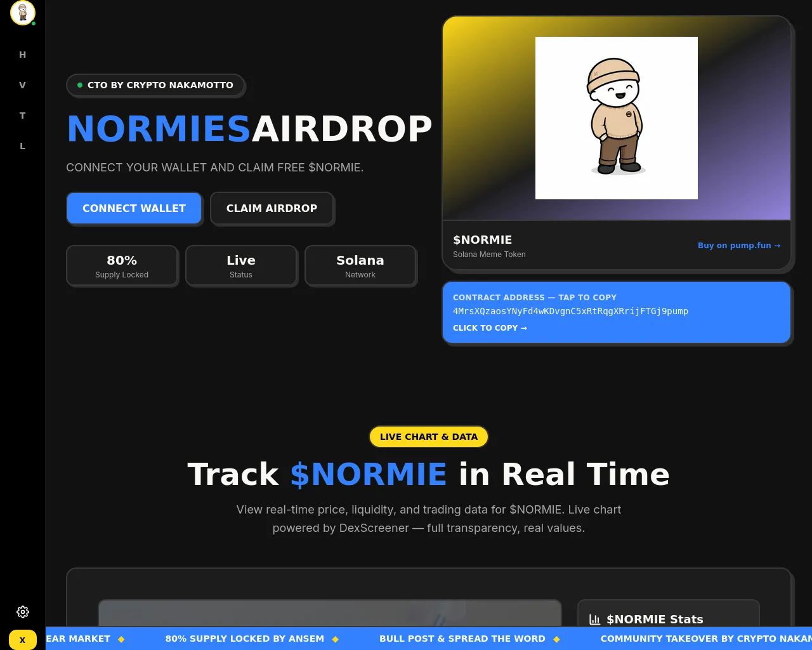
Task: Open the L sidebar nav item
Action: pos(22,146)
